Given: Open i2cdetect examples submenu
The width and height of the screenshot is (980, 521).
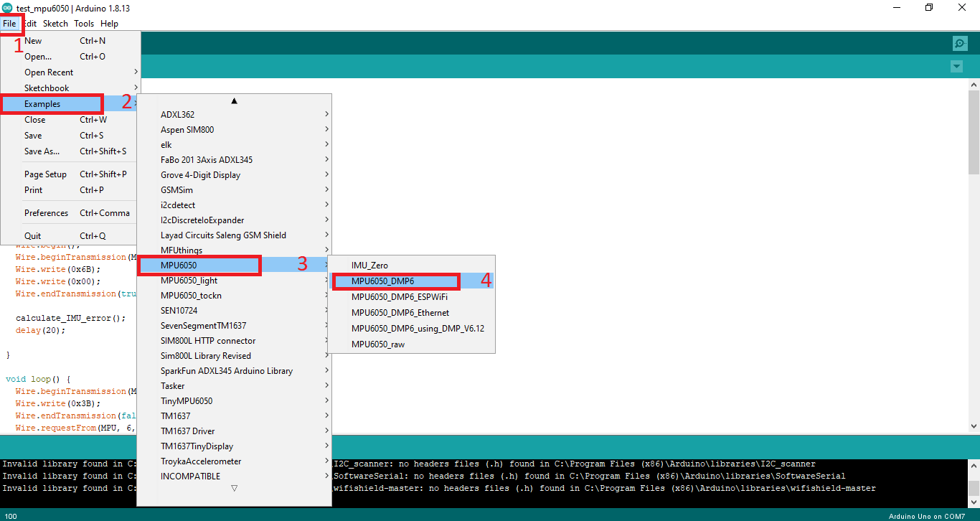Looking at the screenshot, I should pos(234,205).
